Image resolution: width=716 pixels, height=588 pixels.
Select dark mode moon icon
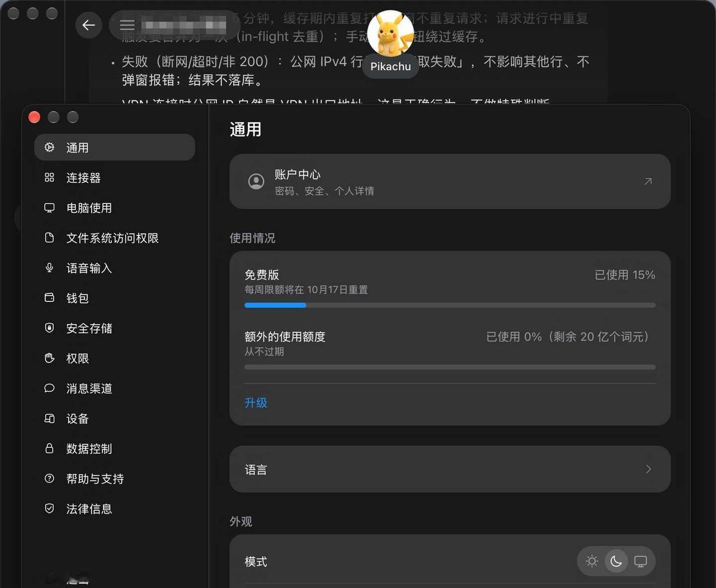(616, 561)
